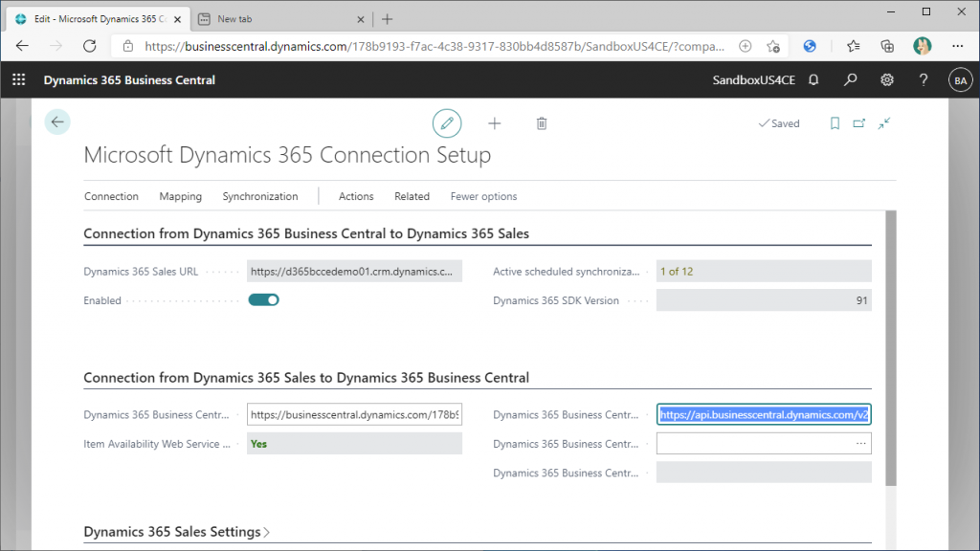Open the Synchronization menu

click(260, 196)
